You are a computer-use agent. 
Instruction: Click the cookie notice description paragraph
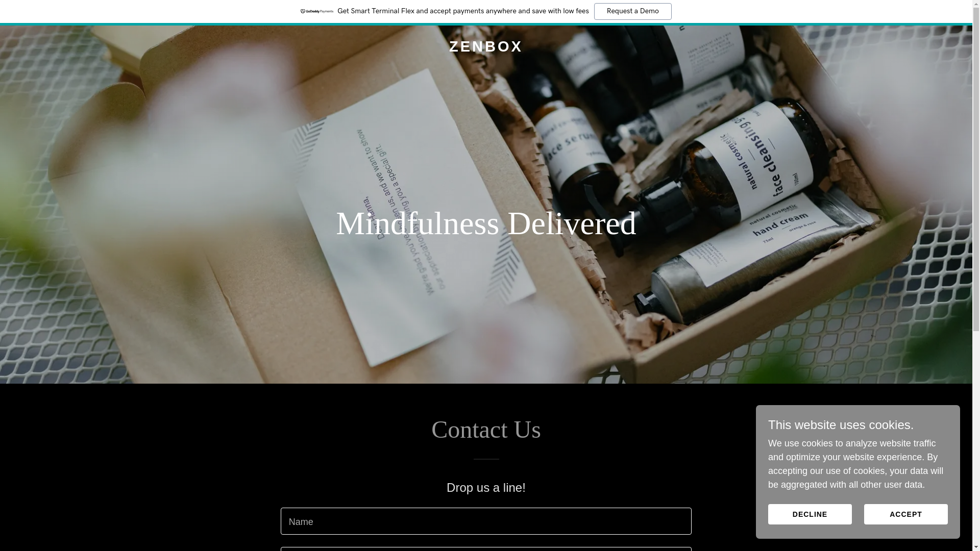click(x=855, y=464)
